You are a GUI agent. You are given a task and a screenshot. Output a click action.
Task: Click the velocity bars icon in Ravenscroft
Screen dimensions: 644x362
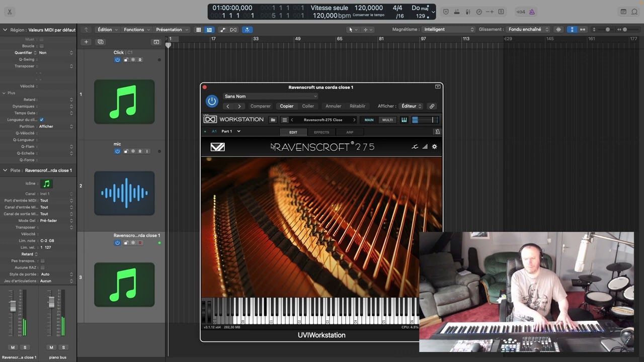425,147
